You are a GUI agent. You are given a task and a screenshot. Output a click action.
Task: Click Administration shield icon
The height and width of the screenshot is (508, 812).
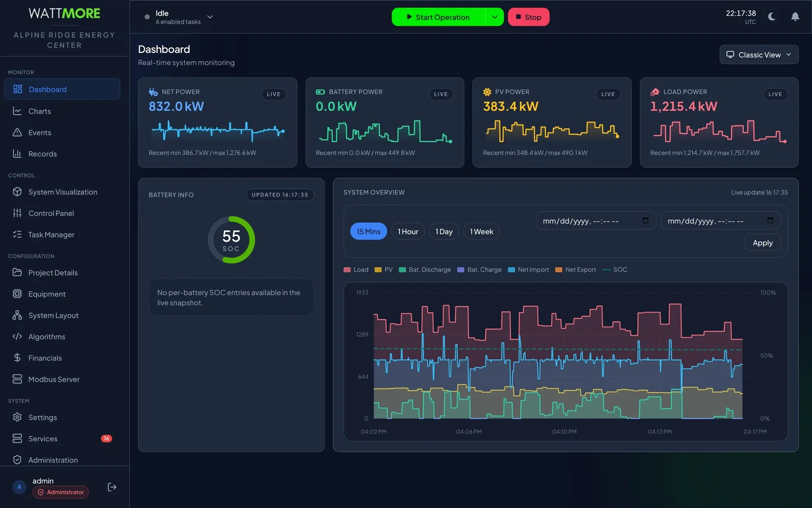click(x=17, y=460)
